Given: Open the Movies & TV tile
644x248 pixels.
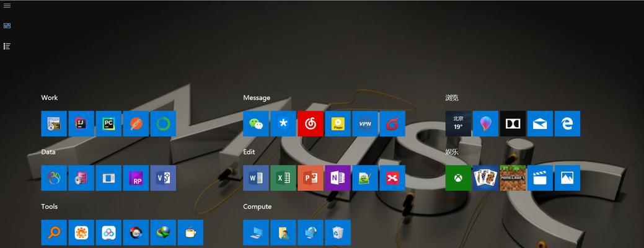Looking at the screenshot, I should [x=540, y=178].
